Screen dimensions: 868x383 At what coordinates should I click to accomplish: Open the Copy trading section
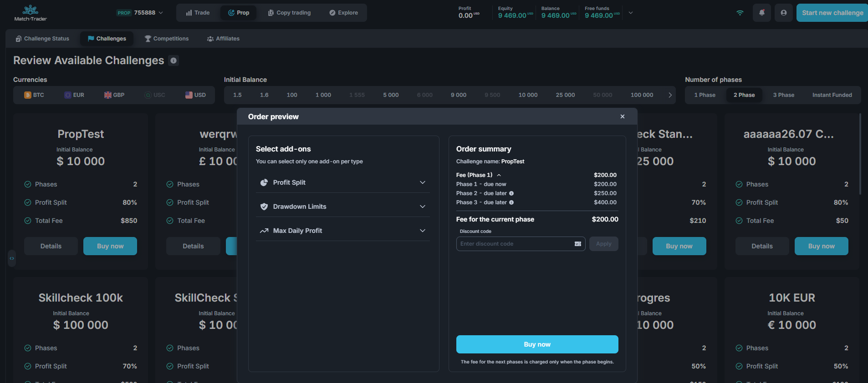pyautogui.click(x=289, y=13)
